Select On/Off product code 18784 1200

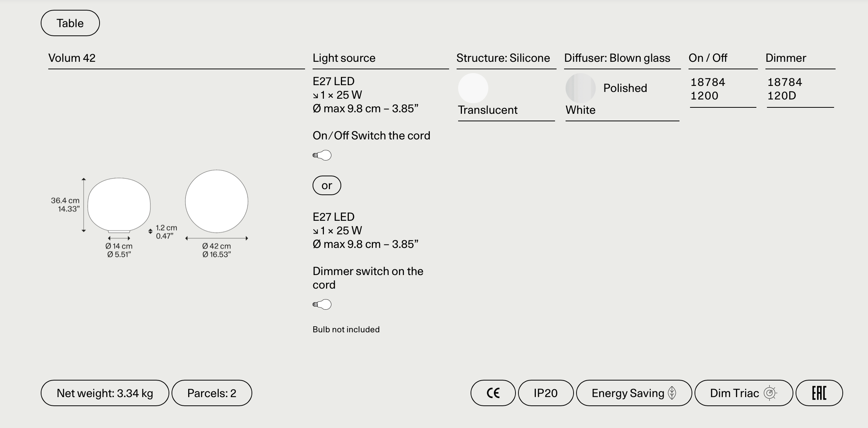click(x=708, y=89)
